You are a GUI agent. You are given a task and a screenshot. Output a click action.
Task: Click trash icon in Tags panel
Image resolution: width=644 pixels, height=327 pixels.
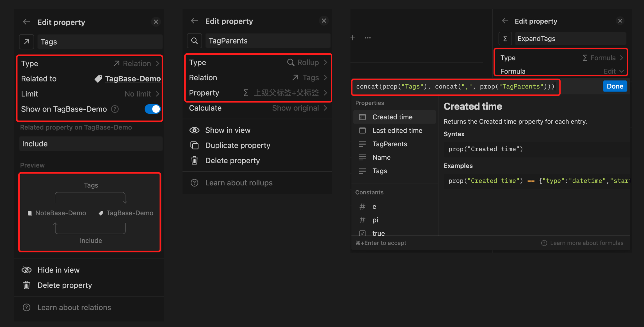[27, 285]
